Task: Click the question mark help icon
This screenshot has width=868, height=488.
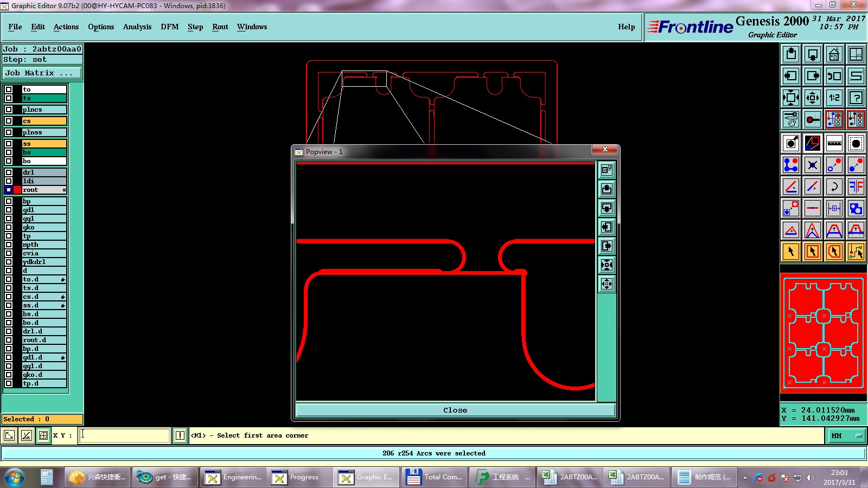Action: click(856, 98)
